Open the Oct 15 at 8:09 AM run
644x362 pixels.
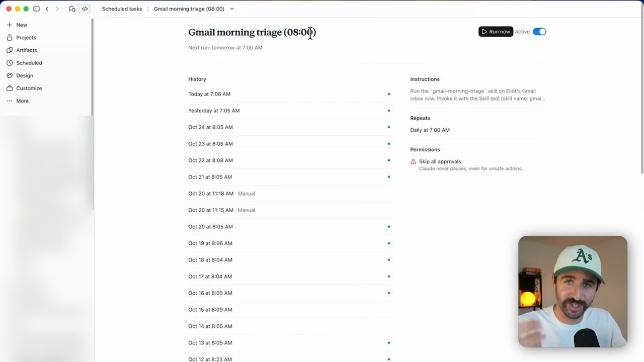click(290, 310)
